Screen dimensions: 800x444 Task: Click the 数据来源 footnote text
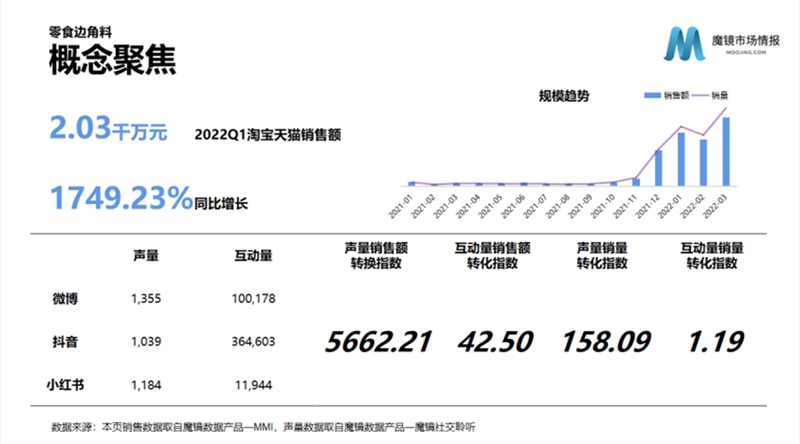point(263,427)
